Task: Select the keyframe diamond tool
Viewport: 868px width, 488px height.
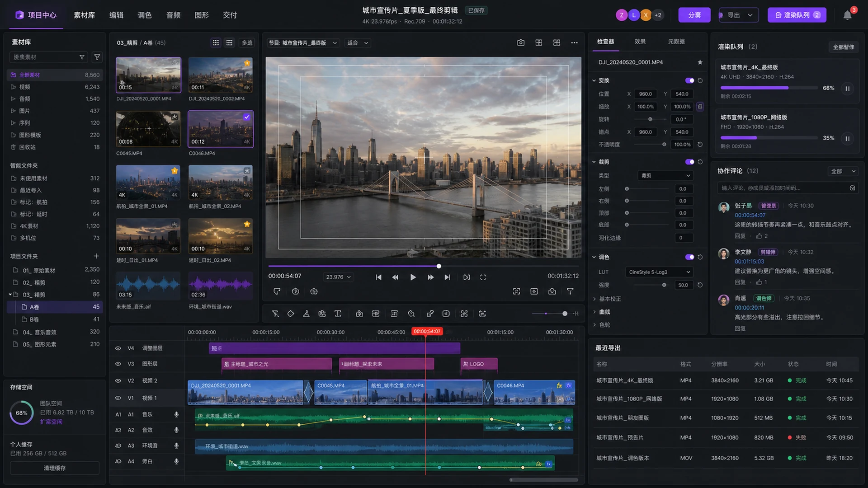Action: pyautogui.click(x=291, y=314)
